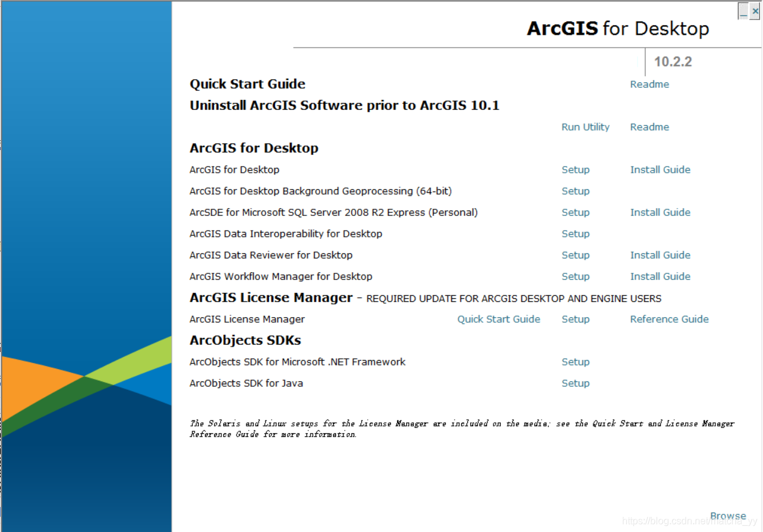Run Setup for ArcSDE SQL Server Express
The height and width of the screenshot is (532, 763).
pyautogui.click(x=576, y=212)
